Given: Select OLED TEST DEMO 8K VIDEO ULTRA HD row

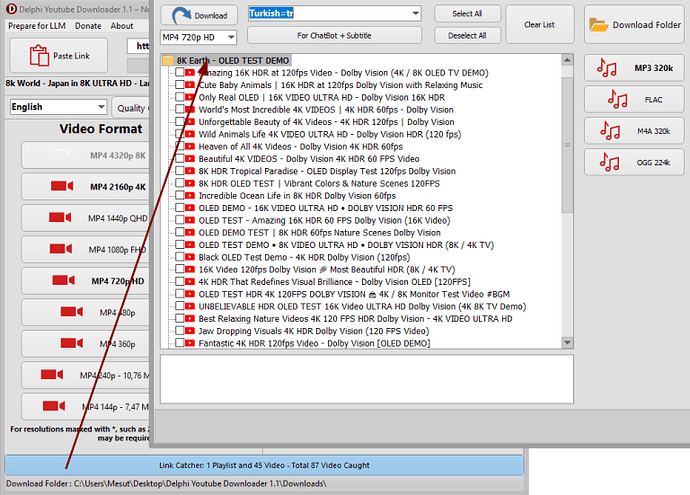Looking at the screenshot, I should [346, 245].
